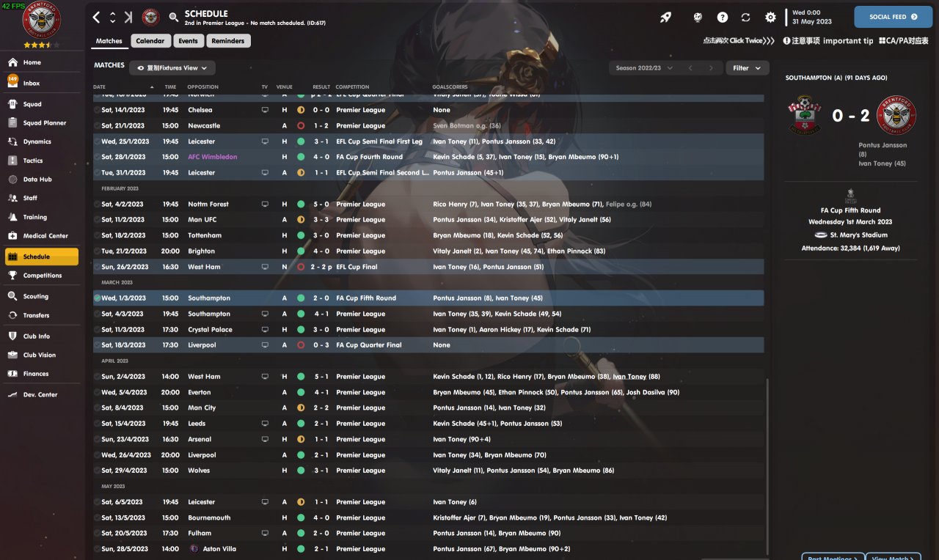Screen dimensions: 939x560
Task: Select the Everton match row circle
Action: point(97,392)
